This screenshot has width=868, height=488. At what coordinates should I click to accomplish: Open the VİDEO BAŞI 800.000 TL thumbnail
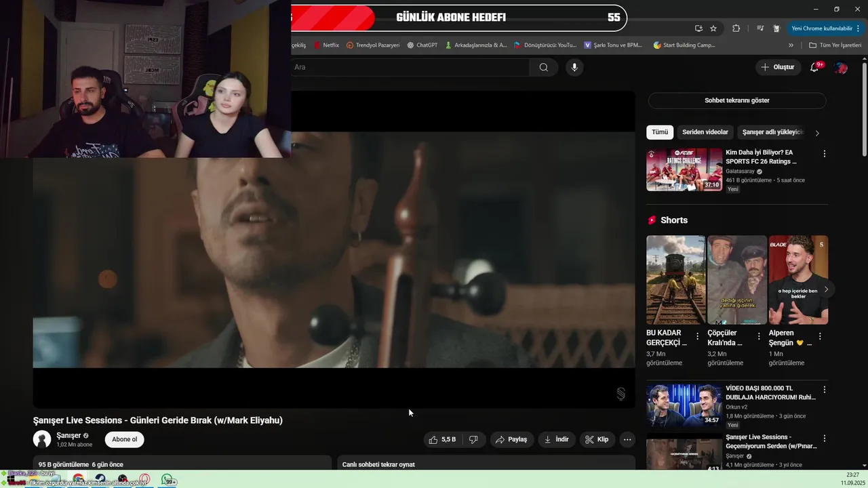[x=684, y=405]
